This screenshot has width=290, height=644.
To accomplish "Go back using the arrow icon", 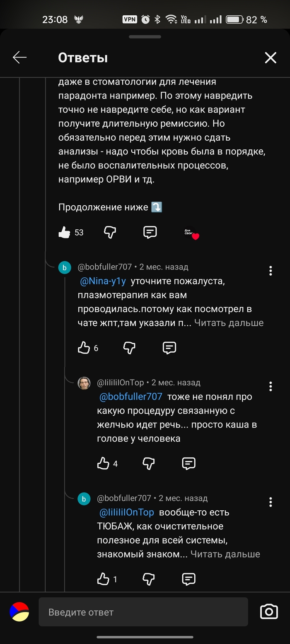I will click(19, 58).
